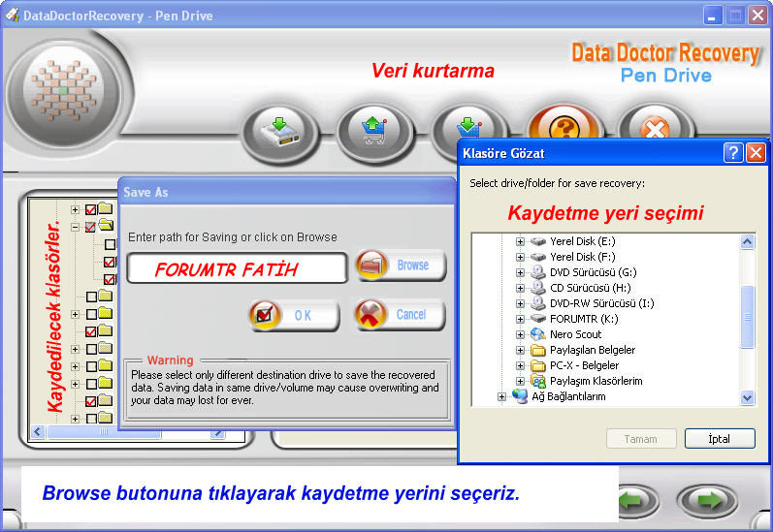The image size is (773, 532).
Task: Minimize the DataDoctorRecovery window
Action: (x=711, y=16)
